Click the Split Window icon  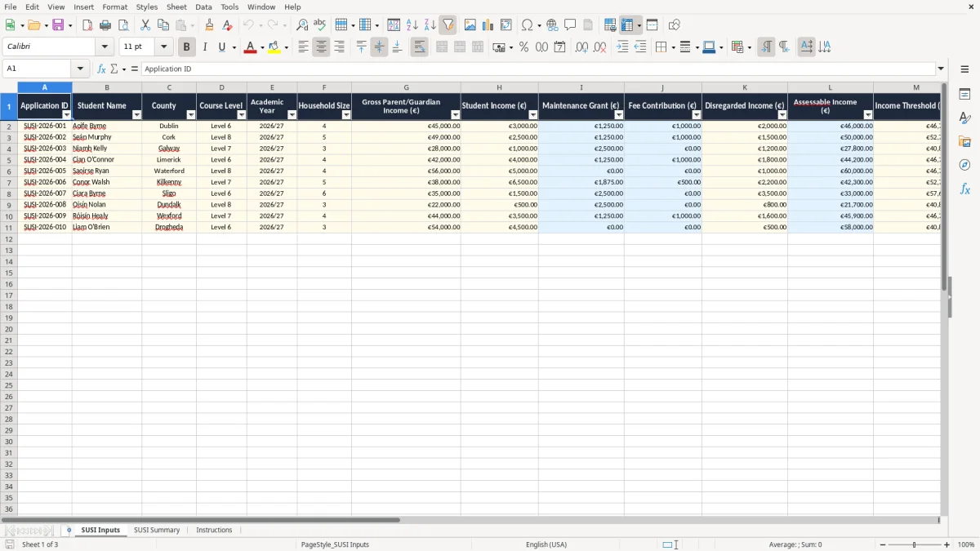653,25
